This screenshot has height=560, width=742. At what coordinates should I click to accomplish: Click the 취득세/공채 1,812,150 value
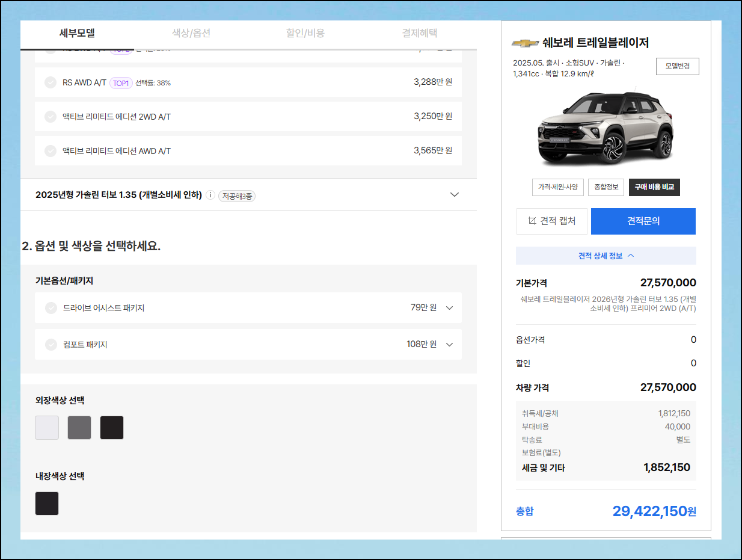tap(674, 413)
